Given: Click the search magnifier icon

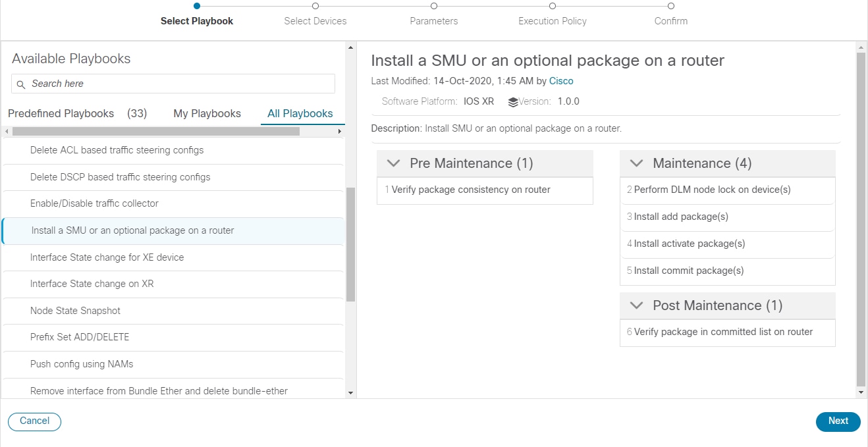Looking at the screenshot, I should [x=20, y=84].
